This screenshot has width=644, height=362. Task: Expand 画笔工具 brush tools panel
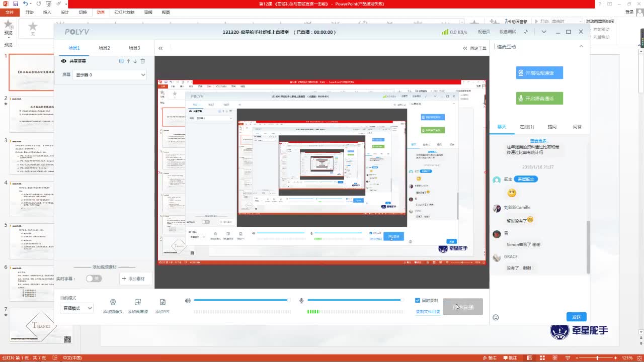pos(474,48)
